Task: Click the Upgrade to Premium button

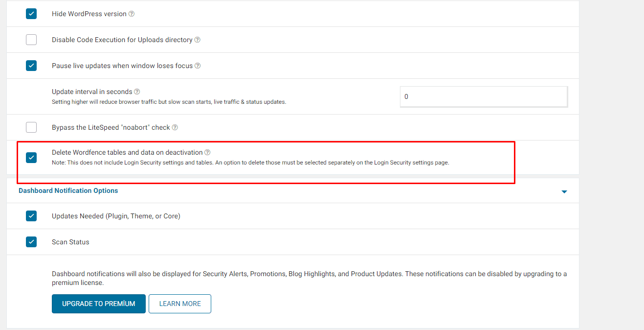Action: (99, 304)
